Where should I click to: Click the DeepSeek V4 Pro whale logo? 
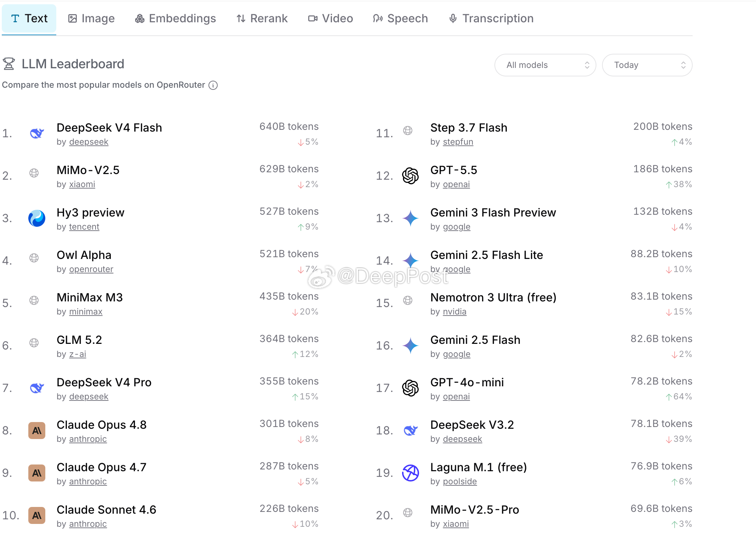37,388
